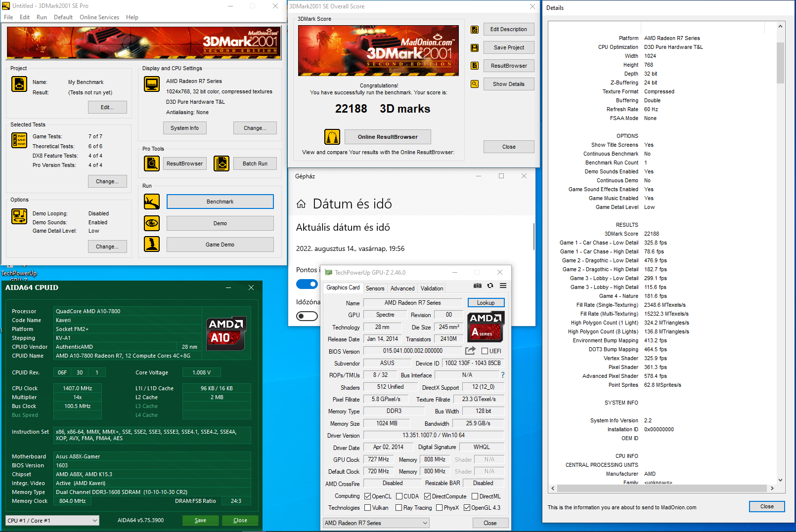Open the Online Services menu

pyautogui.click(x=99, y=17)
